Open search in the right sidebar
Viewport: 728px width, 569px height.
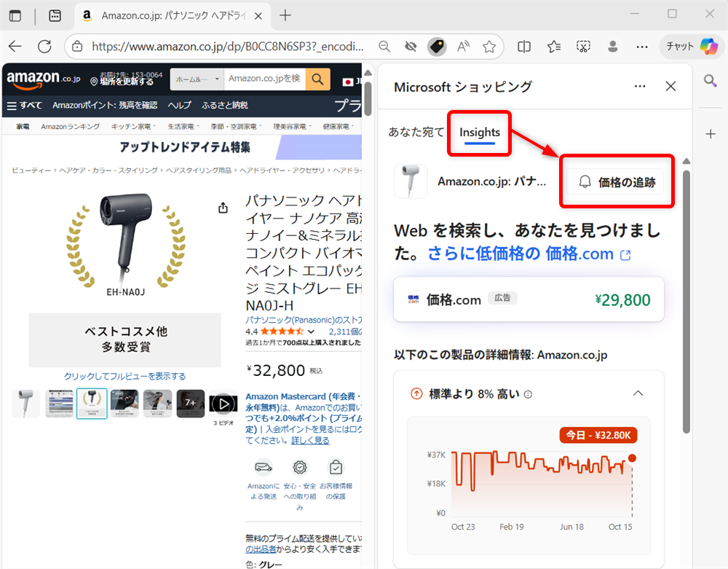coord(710,82)
